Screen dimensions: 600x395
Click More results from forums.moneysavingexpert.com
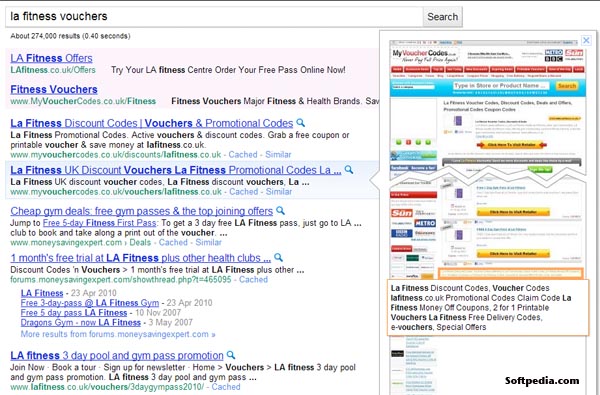point(118,334)
